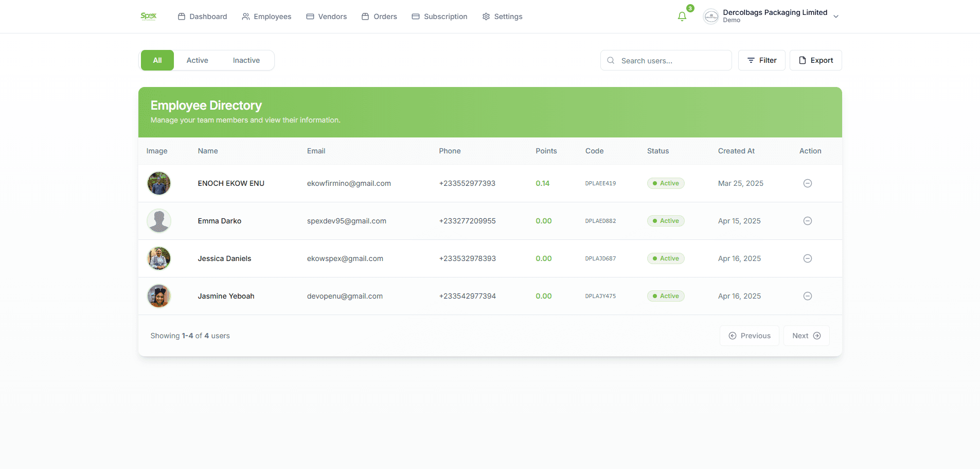Open the Filter options

click(x=761, y=60)
